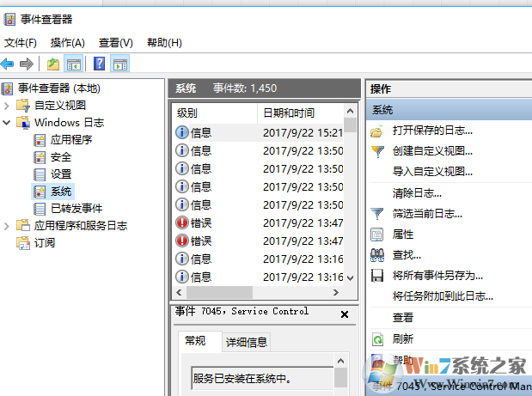
Task: Close the event 7045 preview pane
Action: point(345,314)
